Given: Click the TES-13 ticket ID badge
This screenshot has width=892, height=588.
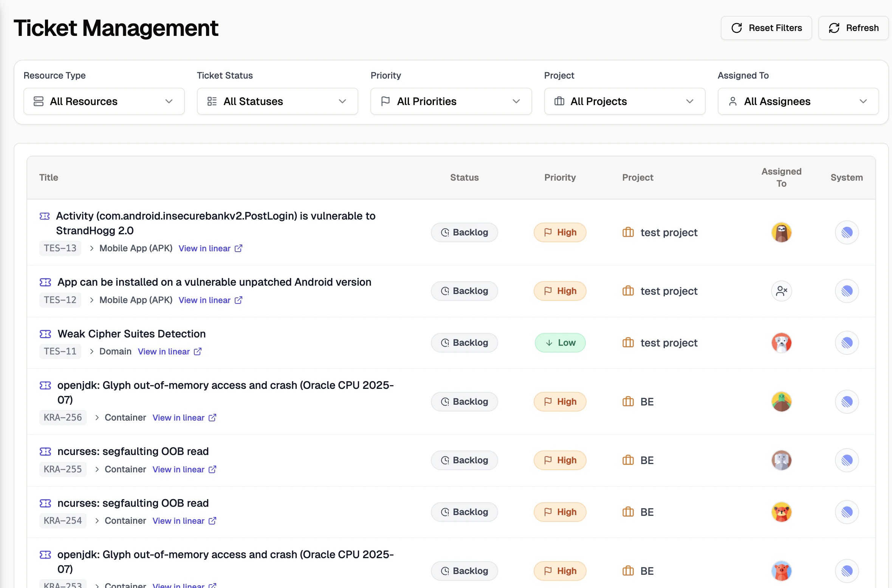Looking at the screenshot, I should click(x=60, y=248).
